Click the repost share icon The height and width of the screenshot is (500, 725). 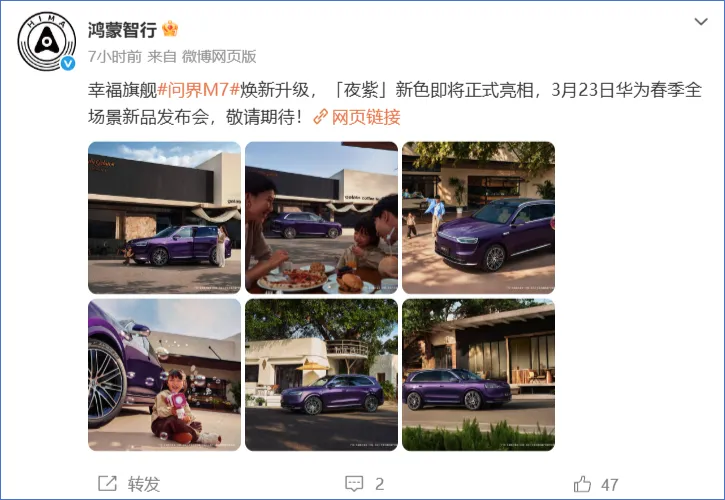click(x=107, y=484)
